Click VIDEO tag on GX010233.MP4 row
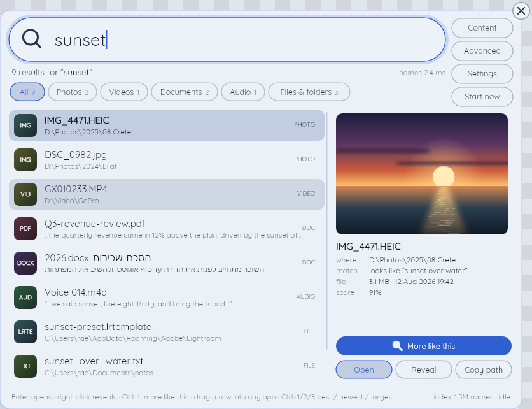Screen dimensions: 532x409 tap(306, 193)
